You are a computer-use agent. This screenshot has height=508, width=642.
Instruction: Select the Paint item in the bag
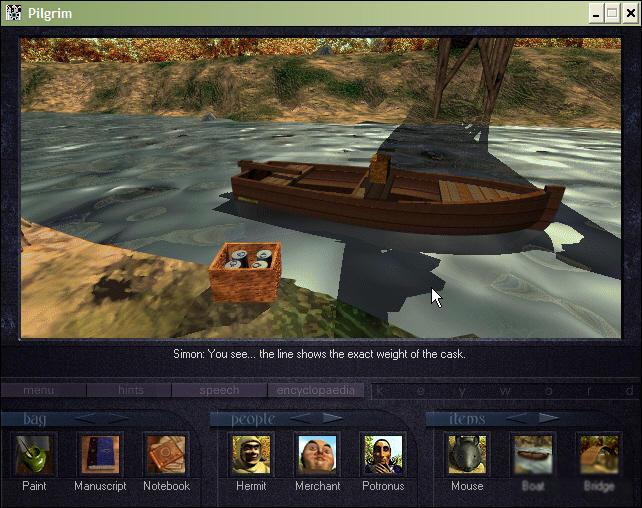point(34,454)
